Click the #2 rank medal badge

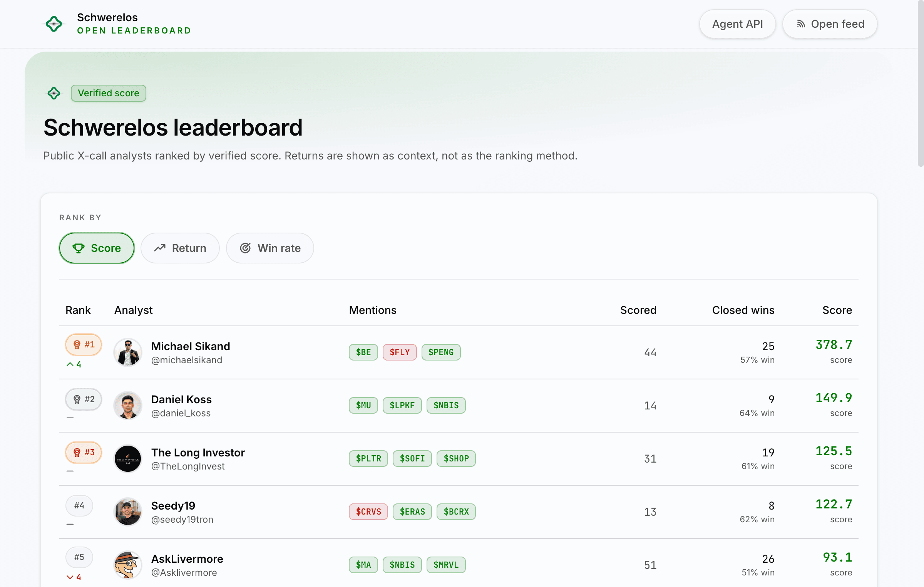(x=84, y=399)
